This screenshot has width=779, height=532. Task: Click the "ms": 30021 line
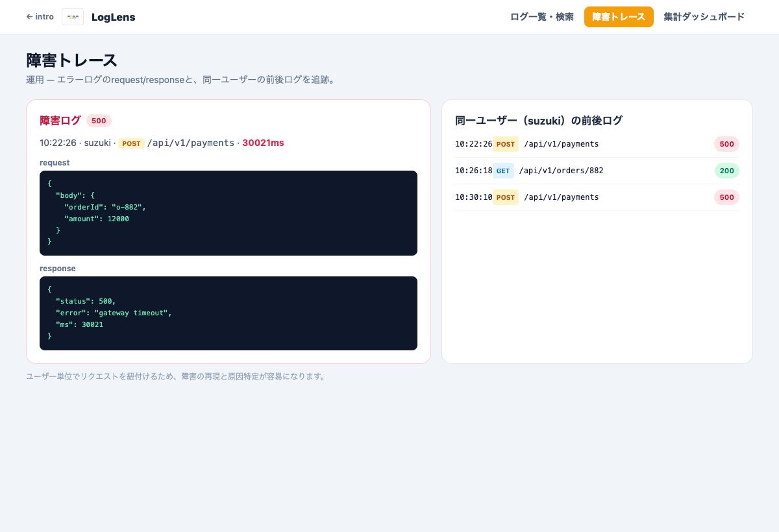(x=79, y=324)
